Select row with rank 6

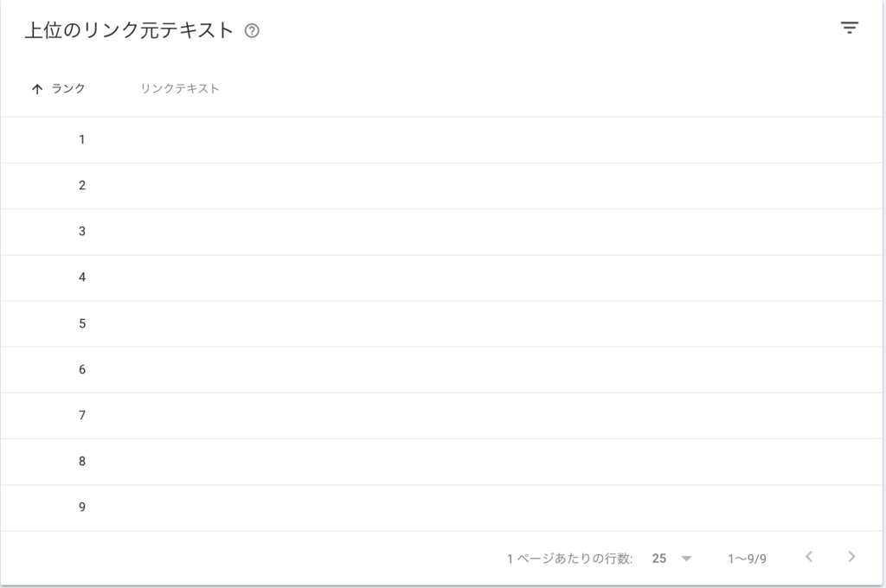[x=441, y=369]
